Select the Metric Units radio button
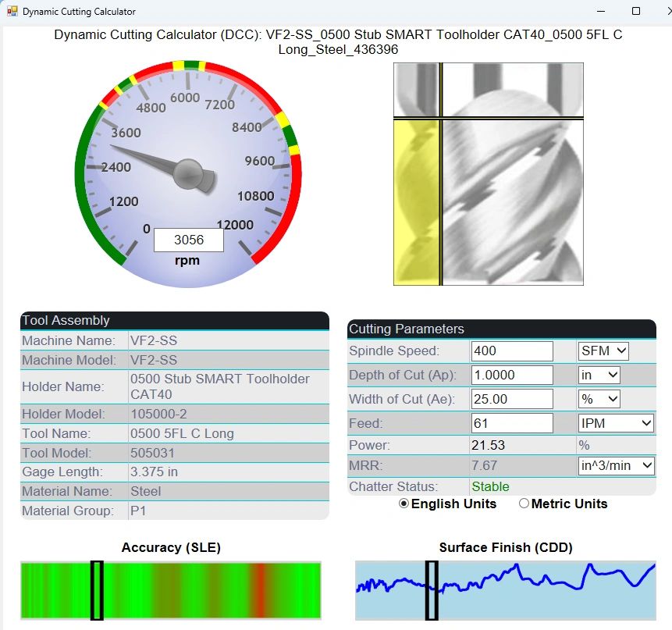The image size is (672, 630). (x=524, y=504)
